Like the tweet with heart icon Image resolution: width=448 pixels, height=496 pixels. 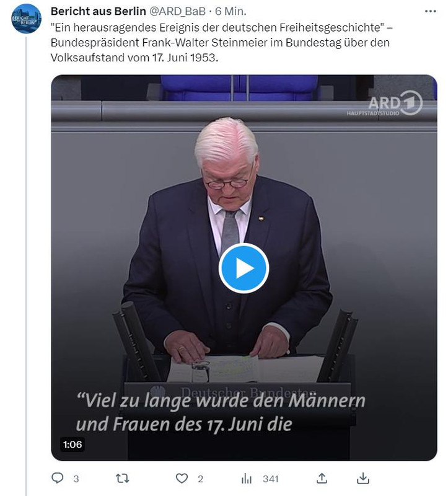[182, 478]
